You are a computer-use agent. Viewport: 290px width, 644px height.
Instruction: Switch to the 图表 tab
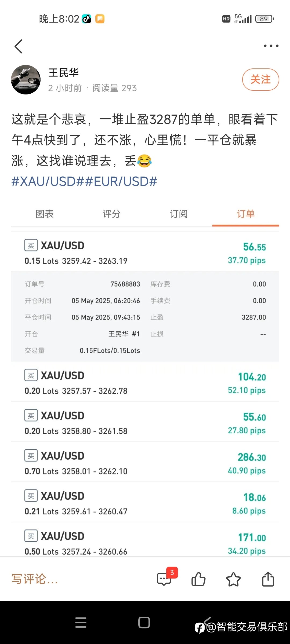tap(45, 214)
